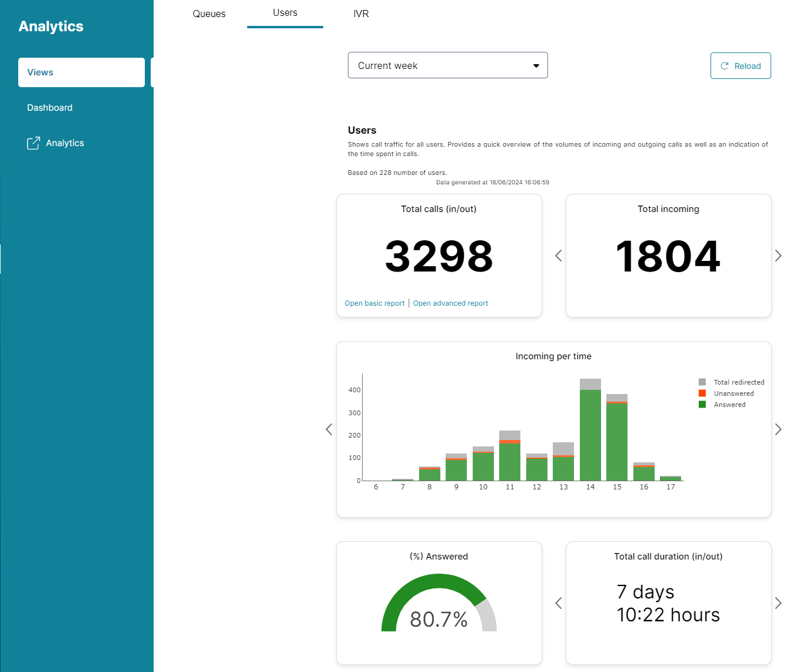Image resolution: width=790 pixels, height=672 pixels.
Task: Select the Users tab
Action: (285, 13)
